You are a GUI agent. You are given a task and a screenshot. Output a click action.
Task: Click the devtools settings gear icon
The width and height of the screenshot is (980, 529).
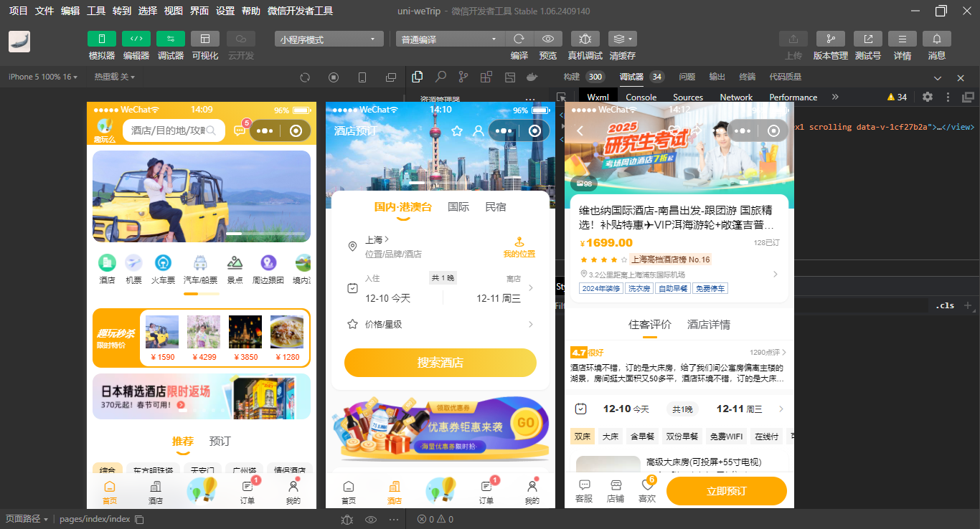[x=928, y=97]
